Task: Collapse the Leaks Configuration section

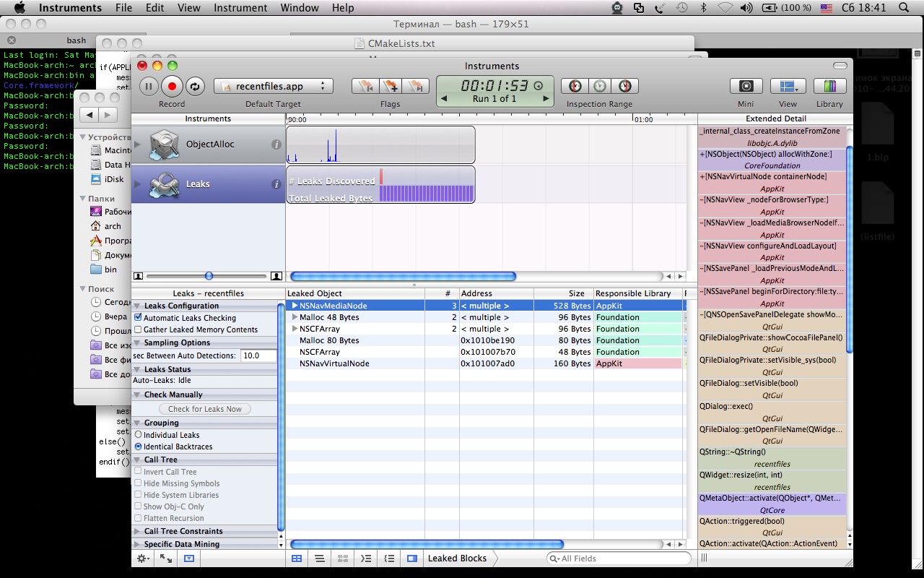Action: point(138,306)
